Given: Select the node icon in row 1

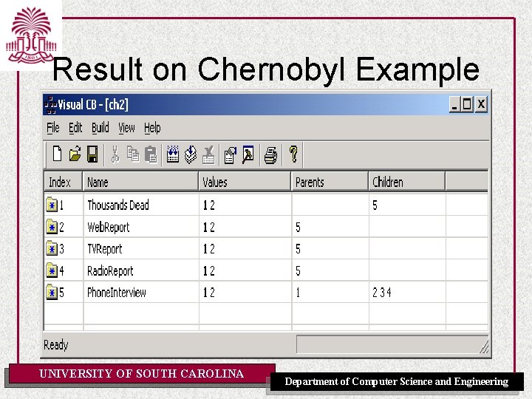Looking at the screenshot, I should (52, 205).
